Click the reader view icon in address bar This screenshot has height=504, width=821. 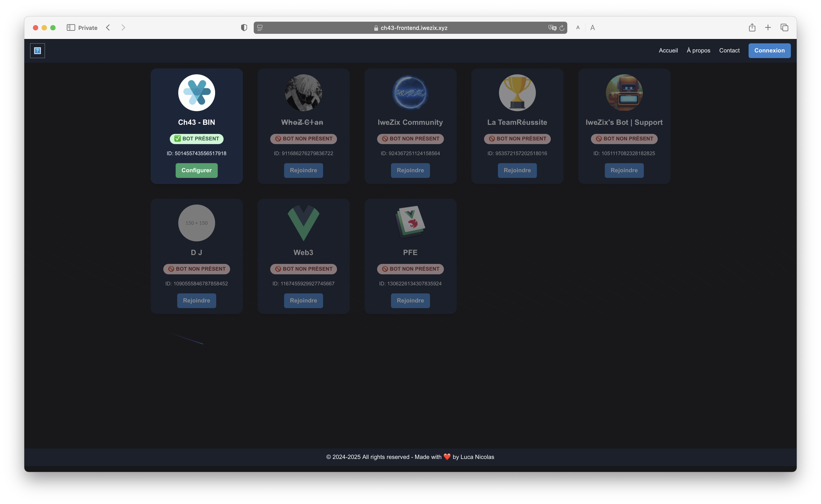pos(260,28)
